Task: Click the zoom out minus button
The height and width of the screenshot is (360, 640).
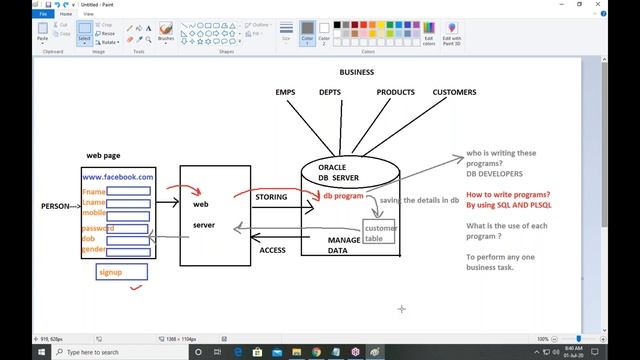Action: (x=554, y=339)
